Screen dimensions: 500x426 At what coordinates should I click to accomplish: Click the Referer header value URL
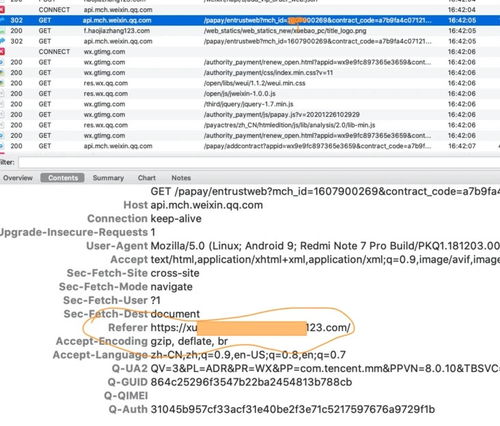coord(250,328)
